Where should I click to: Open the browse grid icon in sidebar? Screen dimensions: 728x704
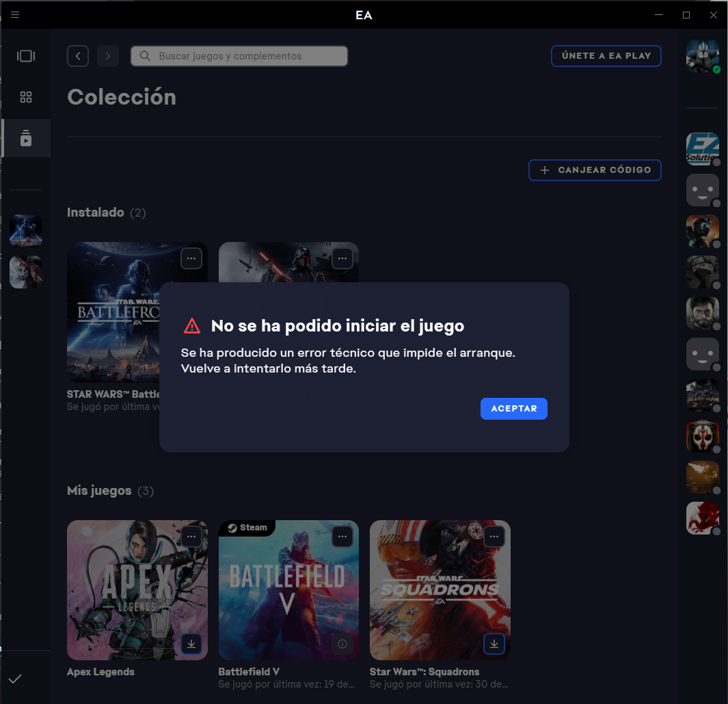tap(26, 97)
